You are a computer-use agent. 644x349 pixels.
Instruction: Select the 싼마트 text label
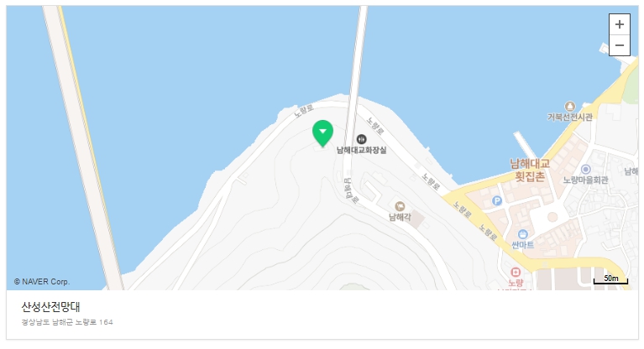click(522, 245)
